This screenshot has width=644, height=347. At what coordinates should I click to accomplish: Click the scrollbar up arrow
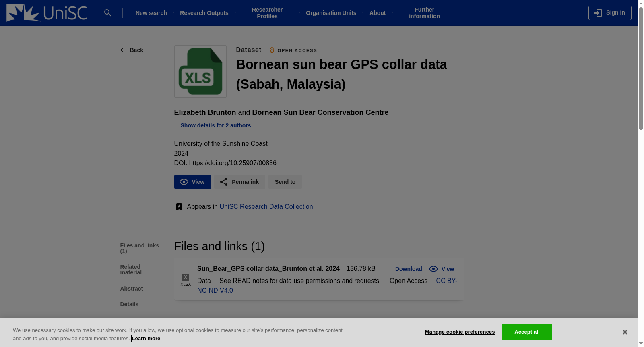[641, 3]
